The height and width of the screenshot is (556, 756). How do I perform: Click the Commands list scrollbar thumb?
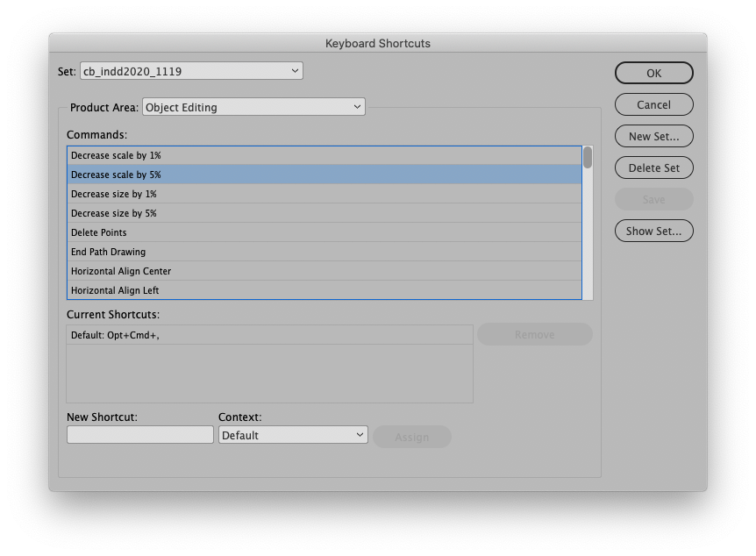(x=588, y=158)
